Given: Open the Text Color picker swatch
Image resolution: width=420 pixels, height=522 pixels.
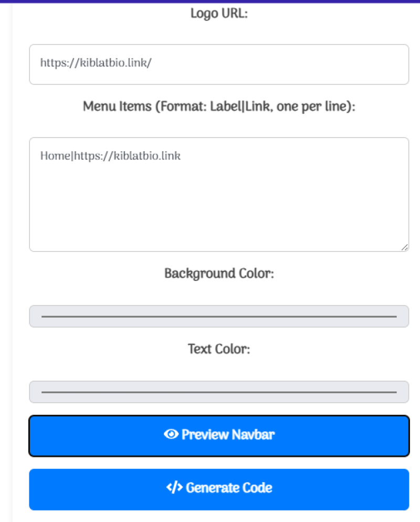Looking at the screenshot, I should [x=219, y=392].
